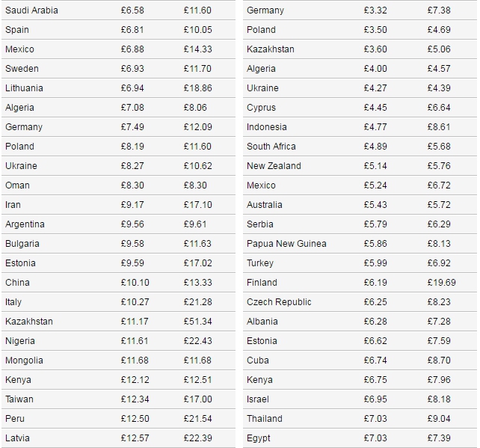480x448 pixels.
Task: Select the £18.86 price value
Action: tap(197, 88)
